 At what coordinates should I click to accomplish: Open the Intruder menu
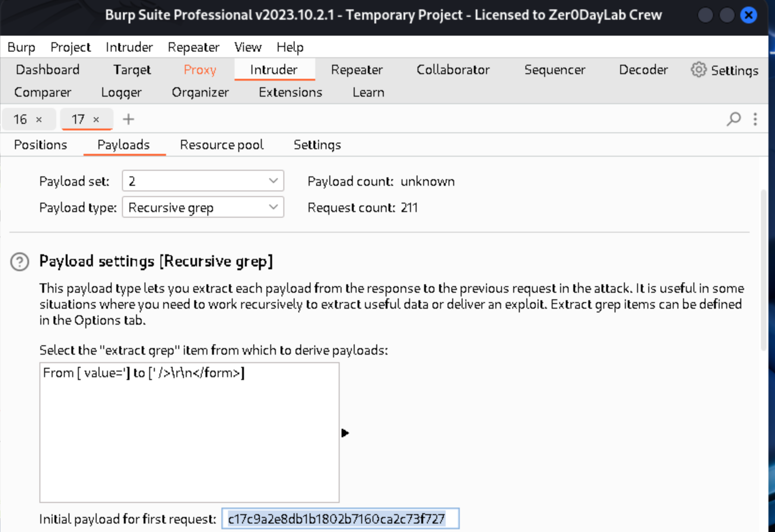coord(129,47)
